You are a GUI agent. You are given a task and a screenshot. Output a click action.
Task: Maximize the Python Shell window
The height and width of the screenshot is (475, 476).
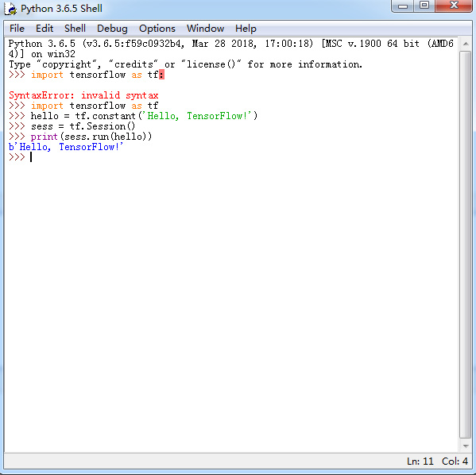coord(424,6)
